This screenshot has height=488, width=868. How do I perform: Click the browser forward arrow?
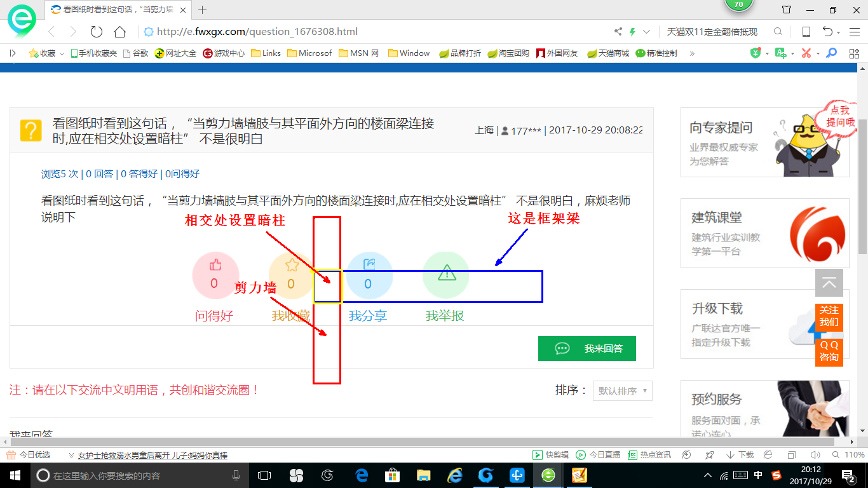pos(73,32)
